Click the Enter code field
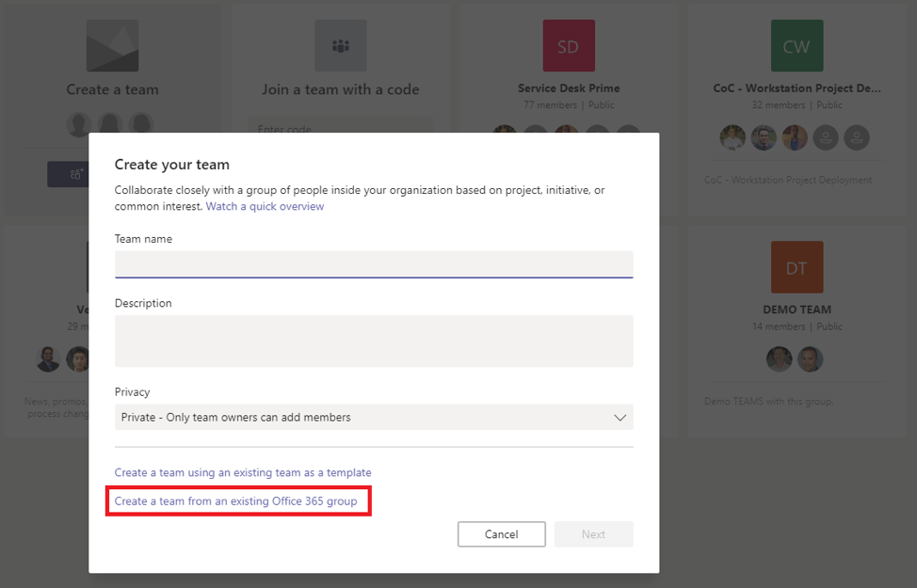Screen dimensions: 917x588 point(340,128)
